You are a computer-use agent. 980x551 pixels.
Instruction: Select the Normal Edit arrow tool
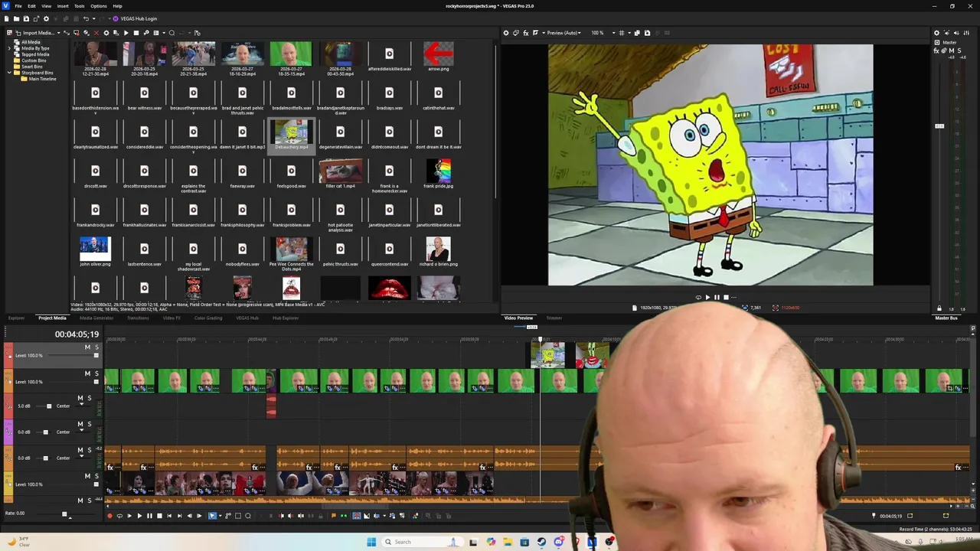[212, 516]
